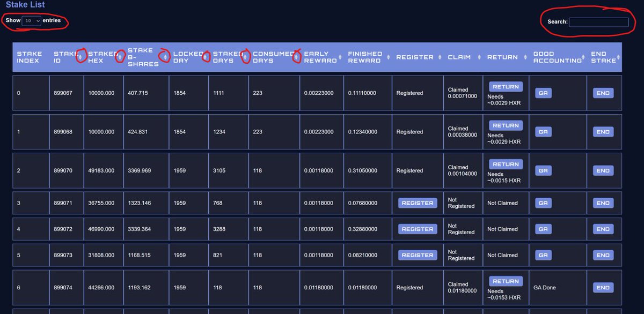644x314 pixels.
Task: End stake 899068
Action: pos(603,132)
